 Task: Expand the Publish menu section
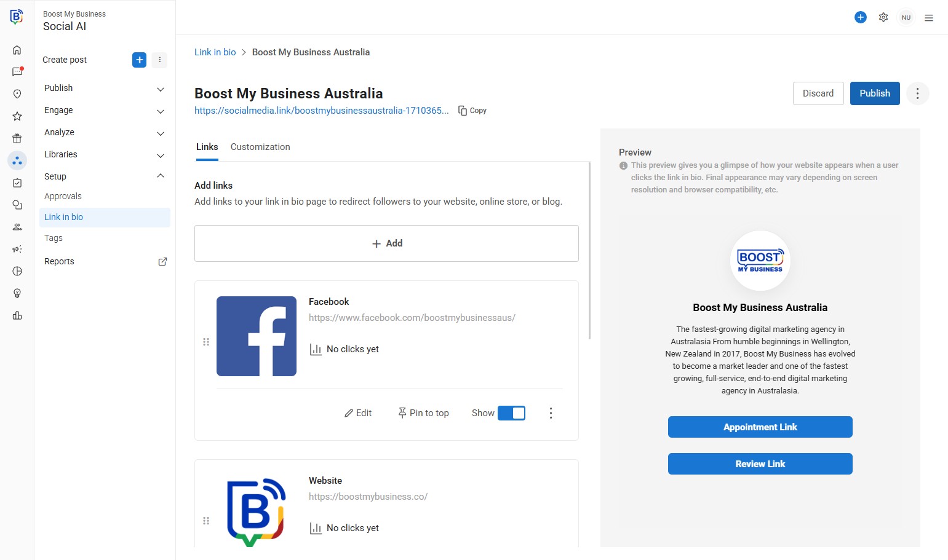tap(161, 89)
